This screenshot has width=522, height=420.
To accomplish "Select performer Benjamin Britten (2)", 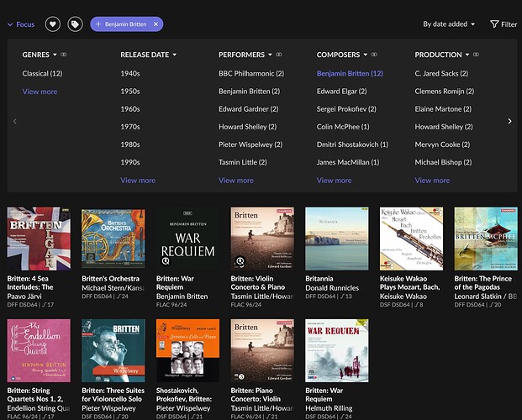I will (x=250, y=92).
